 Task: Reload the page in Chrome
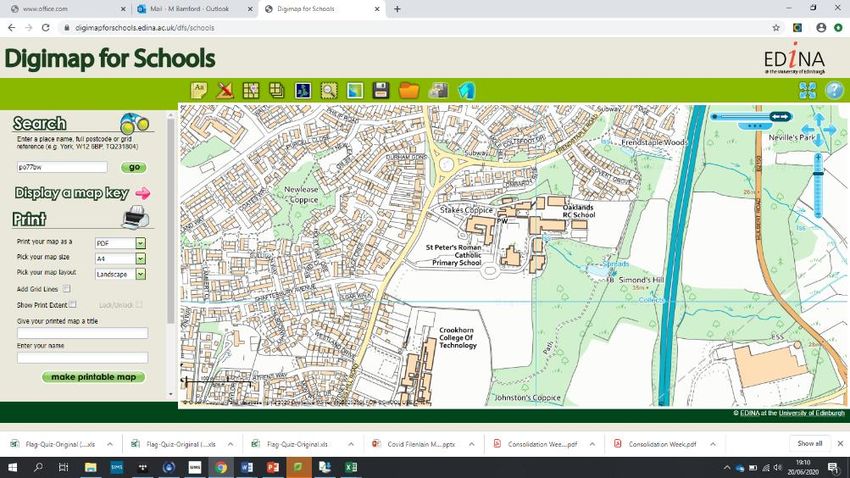[46, 28]
